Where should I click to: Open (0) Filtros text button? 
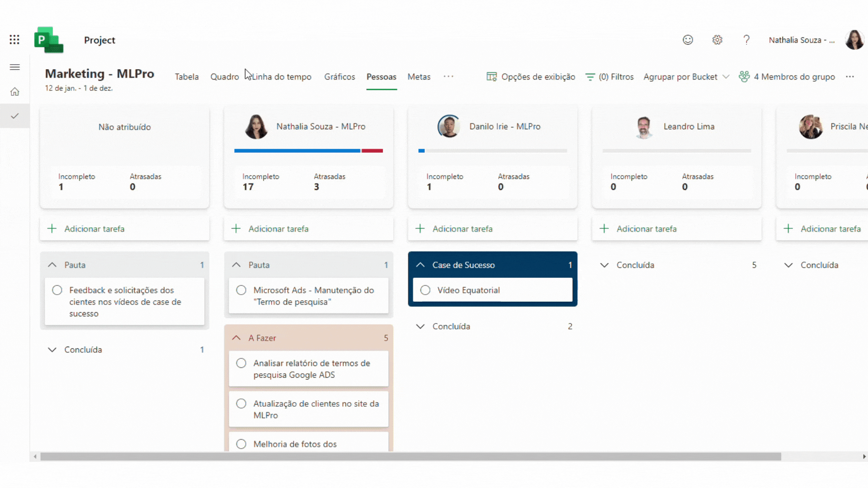click(616, 77)
